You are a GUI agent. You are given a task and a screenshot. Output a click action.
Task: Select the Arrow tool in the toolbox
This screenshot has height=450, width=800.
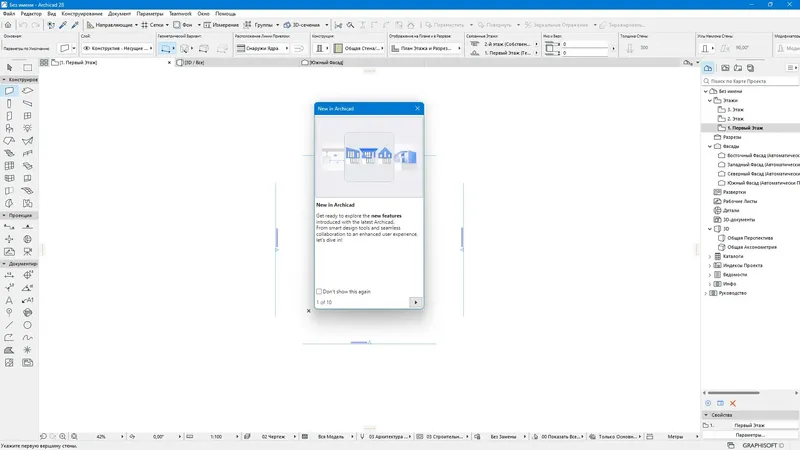pos(9,67)
